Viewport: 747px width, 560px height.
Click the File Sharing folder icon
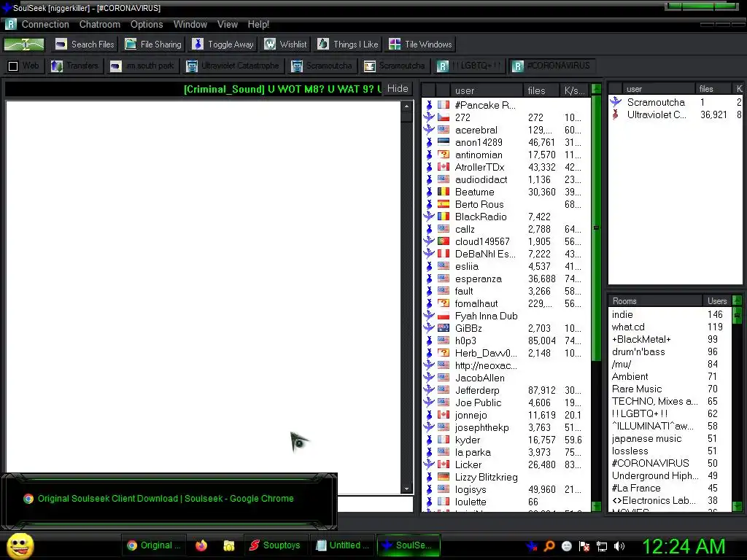click(131, 44)
